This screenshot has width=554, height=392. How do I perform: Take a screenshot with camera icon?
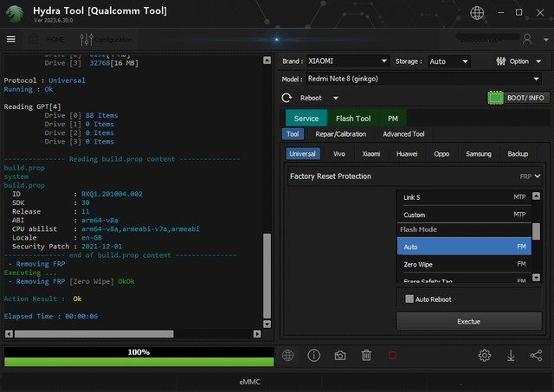[x=340, y=356]
